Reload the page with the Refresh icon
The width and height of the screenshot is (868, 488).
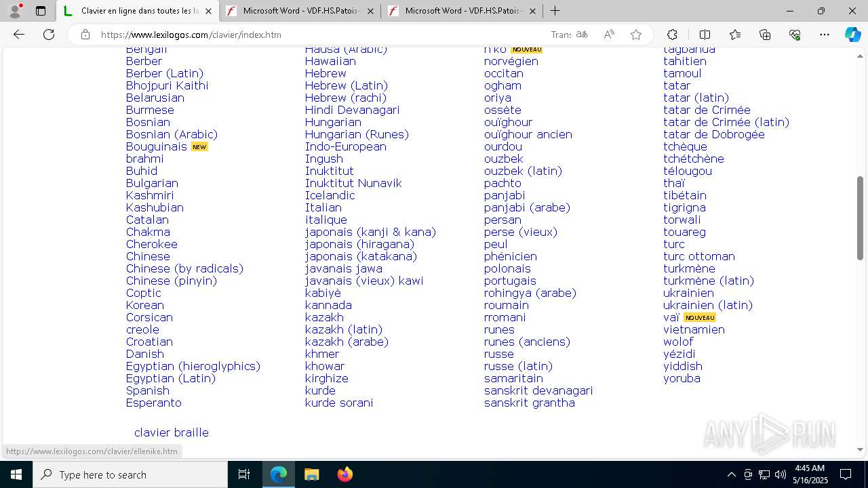coord(49,35)
